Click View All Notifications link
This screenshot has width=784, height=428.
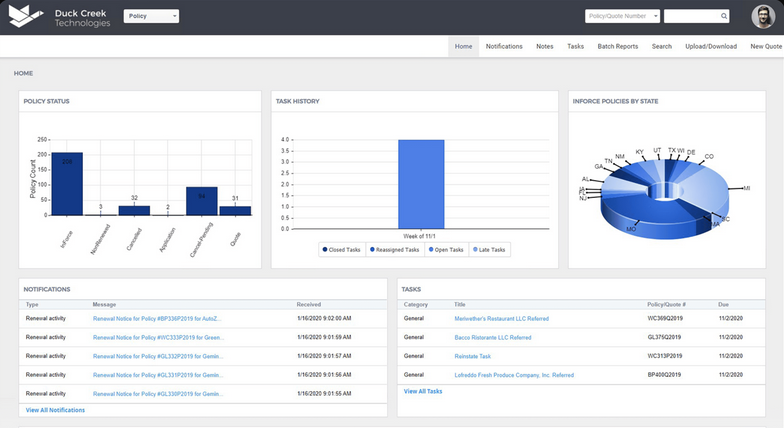(55, 410)
